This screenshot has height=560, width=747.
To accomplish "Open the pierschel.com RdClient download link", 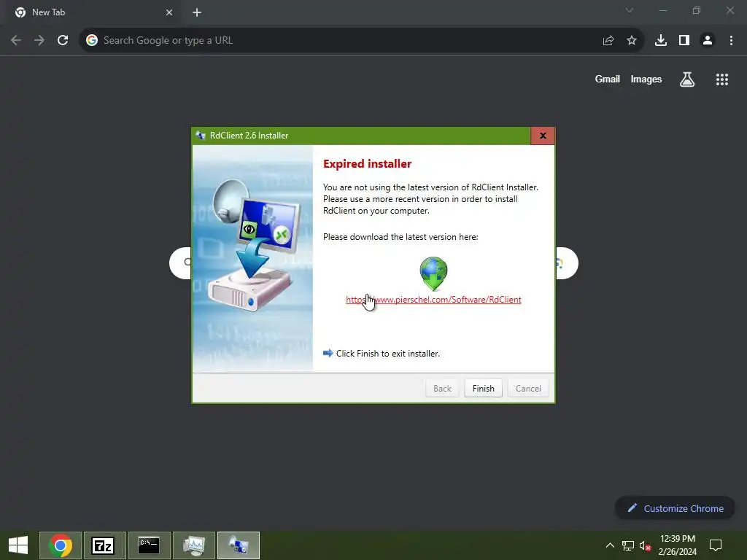I will point(433,300).
